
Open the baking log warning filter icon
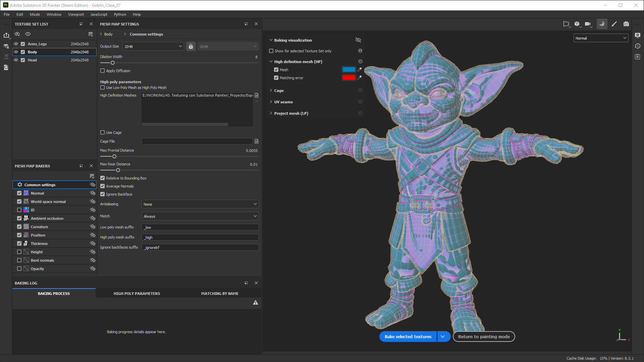tap(256, 303)
